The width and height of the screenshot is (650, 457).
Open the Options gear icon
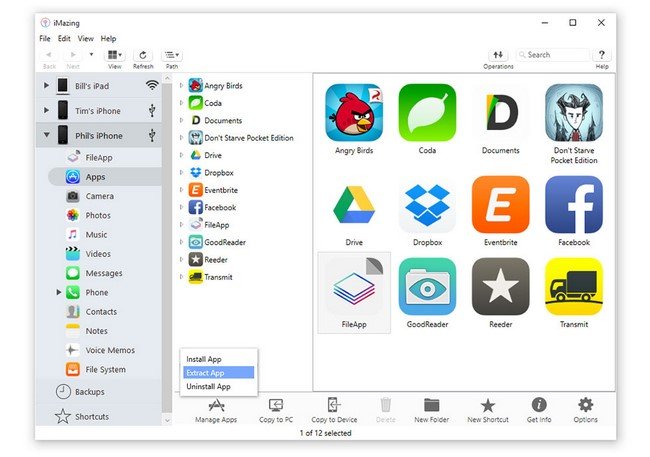click(x=585, y=404)
